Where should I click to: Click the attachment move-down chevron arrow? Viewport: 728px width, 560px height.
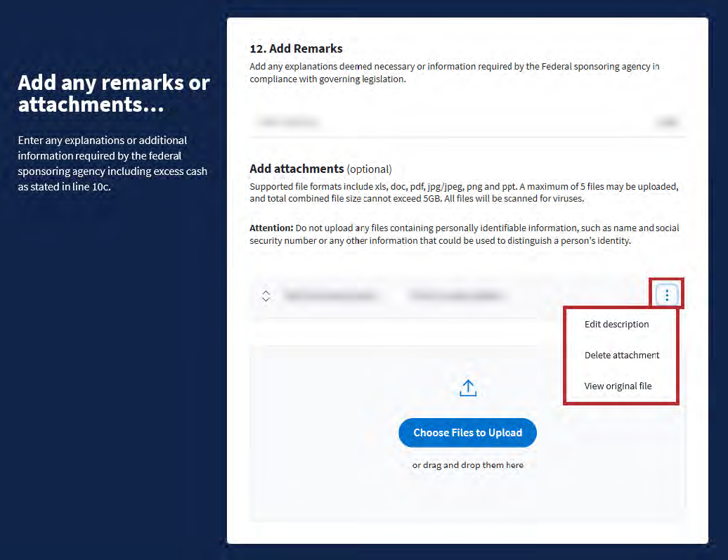tap(266, 300)
